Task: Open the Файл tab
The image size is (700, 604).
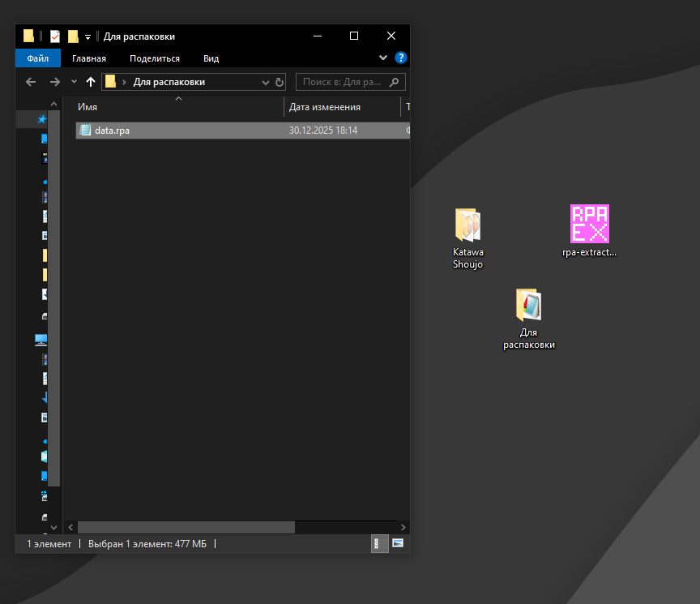Action: (38, 58)
